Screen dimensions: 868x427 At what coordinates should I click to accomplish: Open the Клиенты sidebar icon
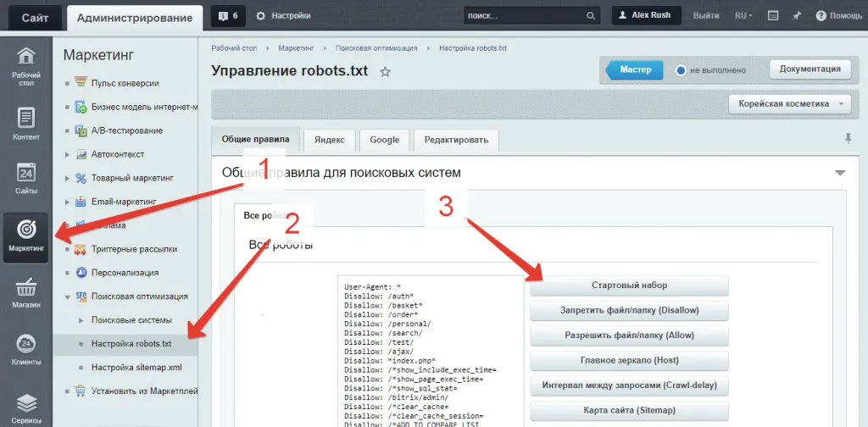[x=26, y=350]
